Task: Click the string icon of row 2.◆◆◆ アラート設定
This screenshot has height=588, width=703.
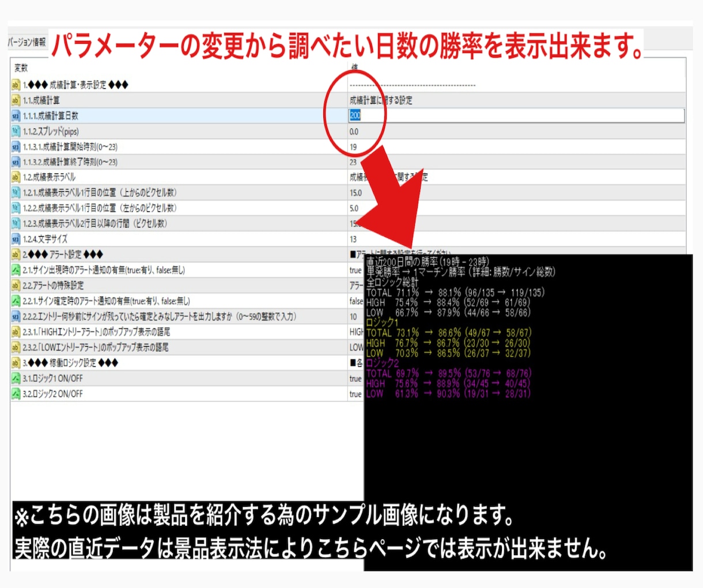Action: (x=16, y=254)
